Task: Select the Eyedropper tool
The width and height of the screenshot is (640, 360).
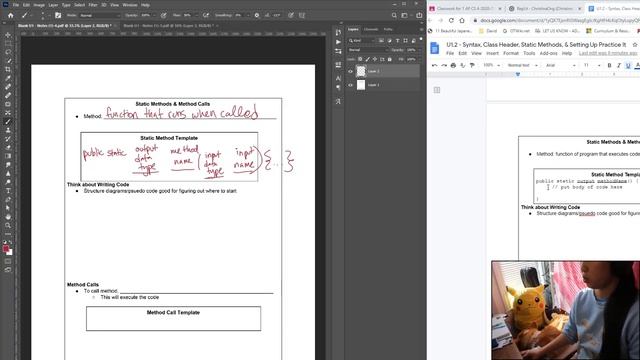Action: pos(8,78)
